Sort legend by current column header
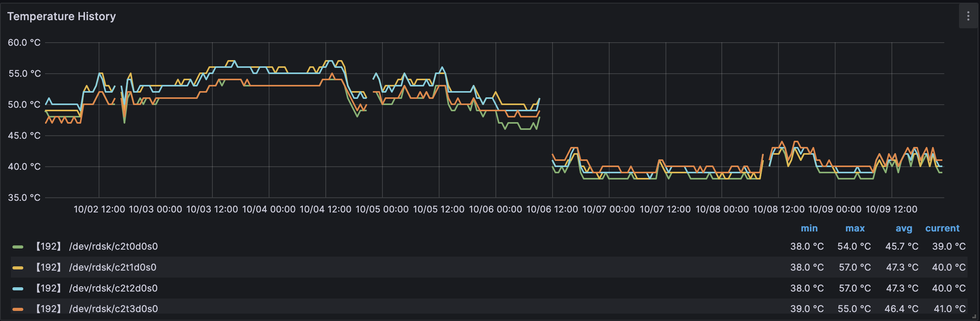 [942, 228]
